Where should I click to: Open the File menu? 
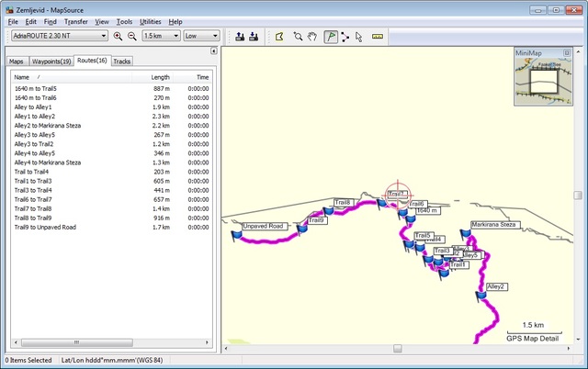[13, 22]
